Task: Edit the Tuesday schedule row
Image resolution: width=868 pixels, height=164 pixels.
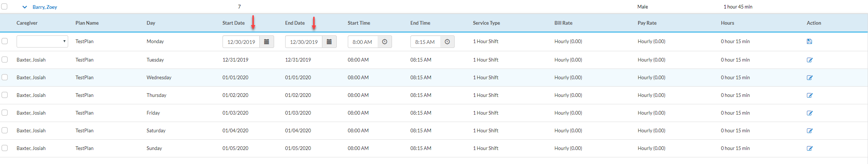Action: (809, 60)
